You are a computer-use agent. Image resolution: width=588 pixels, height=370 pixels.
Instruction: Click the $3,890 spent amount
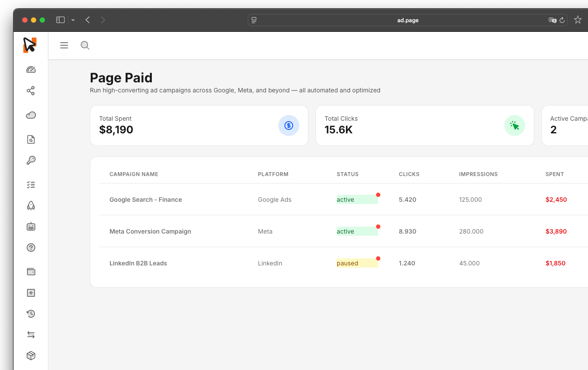(556, 231)
